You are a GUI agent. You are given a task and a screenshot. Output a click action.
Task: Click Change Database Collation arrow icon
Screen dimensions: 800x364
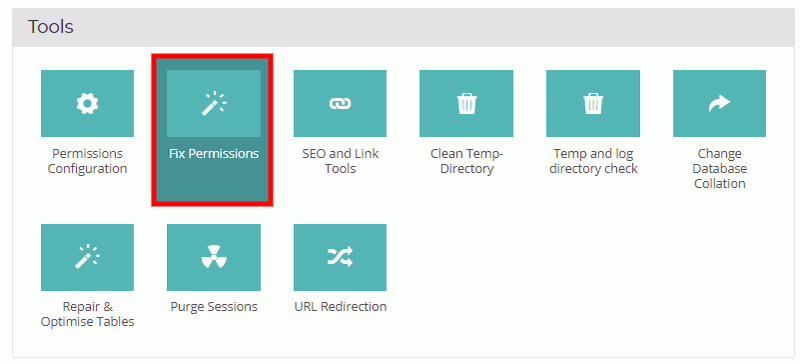coord(719,104)
